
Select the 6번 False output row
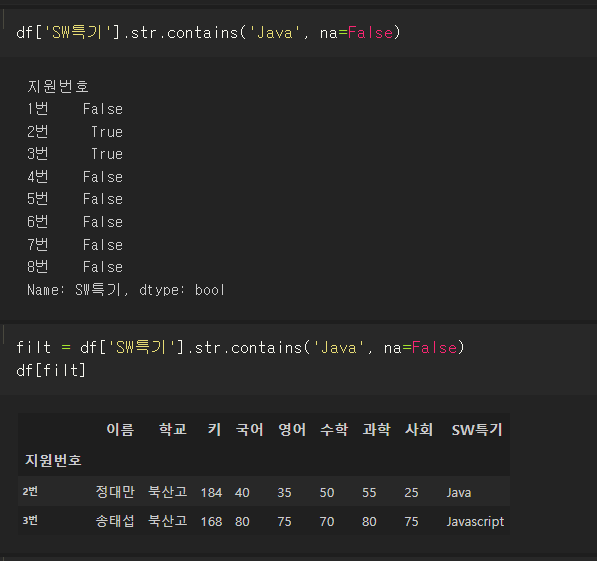75,222
